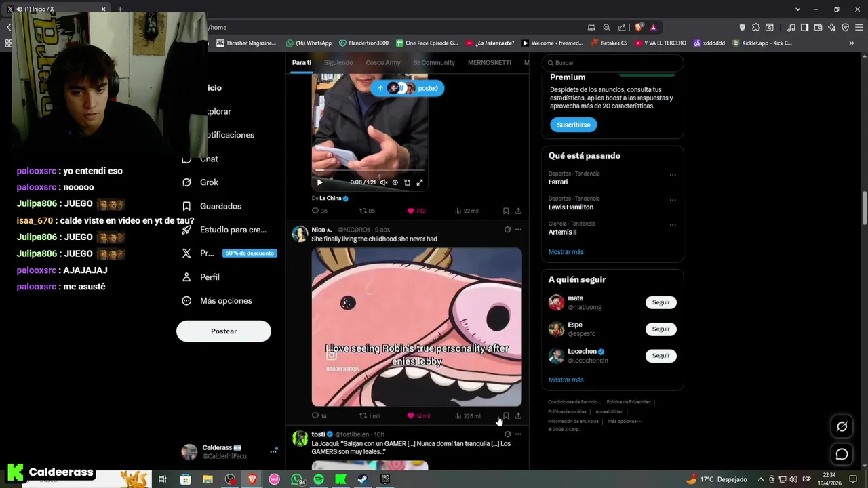Click the Postear button
Image resolution: width=868 pixels, height=488 pixels.
coord(224,331)
